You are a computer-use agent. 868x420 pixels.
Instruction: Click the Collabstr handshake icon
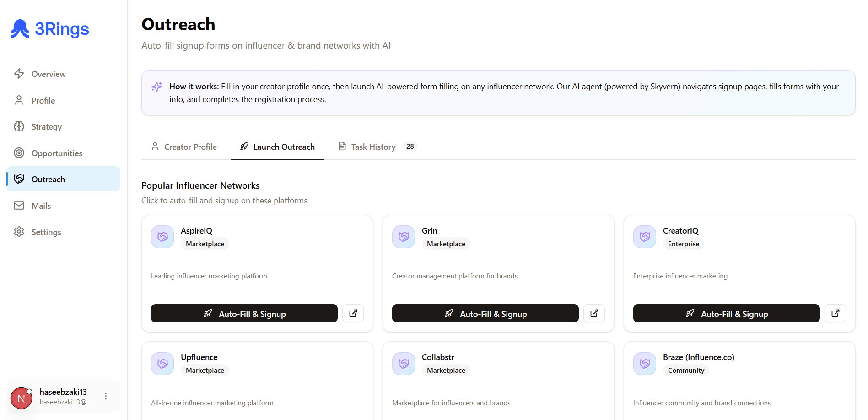point(404,364)
